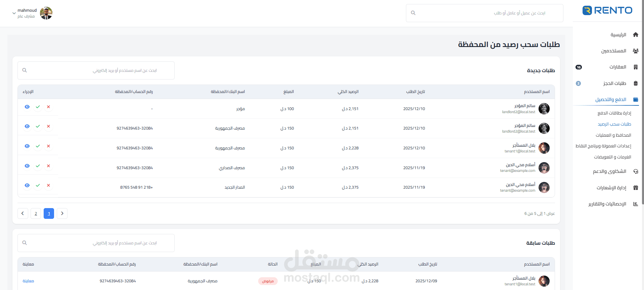Click the اسم المستخدم header in new requests

(537, 92)
